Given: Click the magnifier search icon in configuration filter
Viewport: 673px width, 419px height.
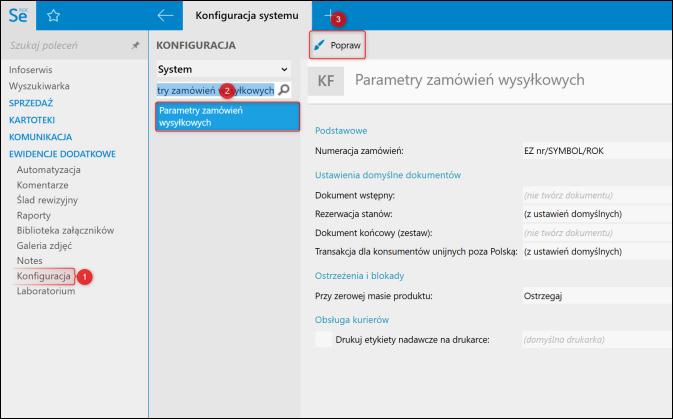Looking at the screenshot, I should [283, 90].
